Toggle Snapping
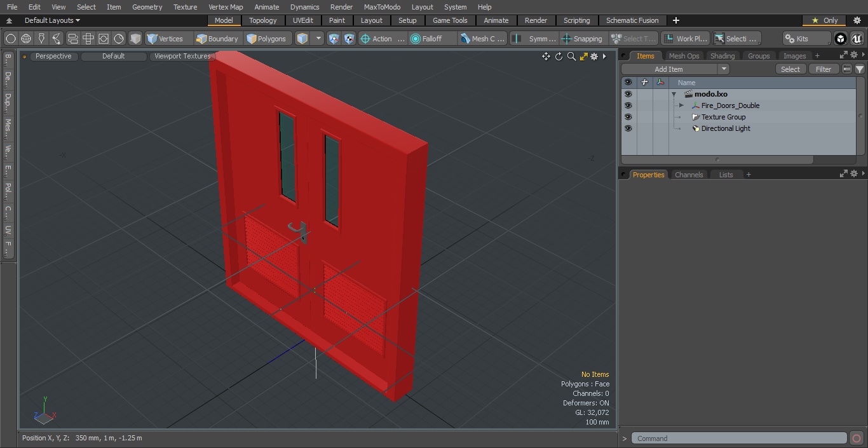This screenshot has width=868, height=448. (x=583, y=39)
